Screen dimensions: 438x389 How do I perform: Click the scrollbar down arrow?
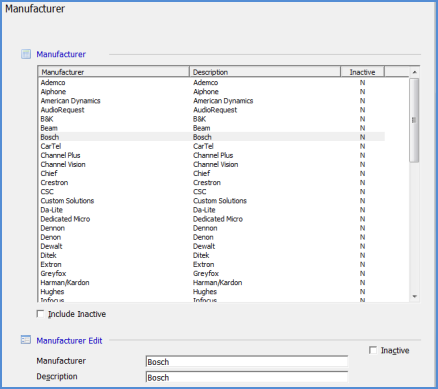pyautogui.click(x=414, y=296)
